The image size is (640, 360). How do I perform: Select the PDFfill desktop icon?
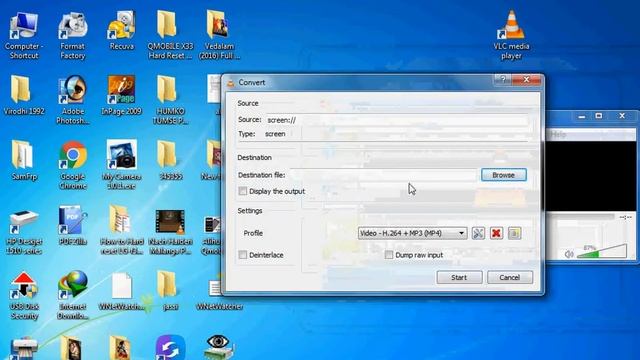tap(73, 225)
